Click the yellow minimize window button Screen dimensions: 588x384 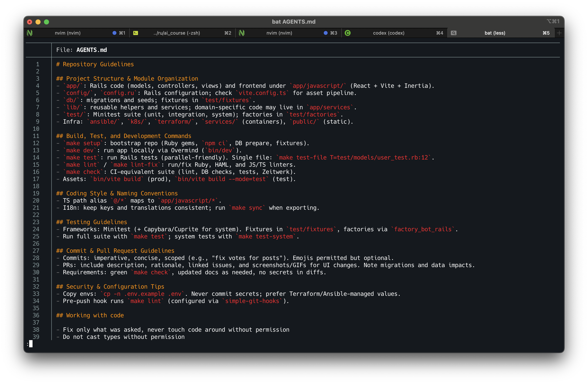pos(38,22)
